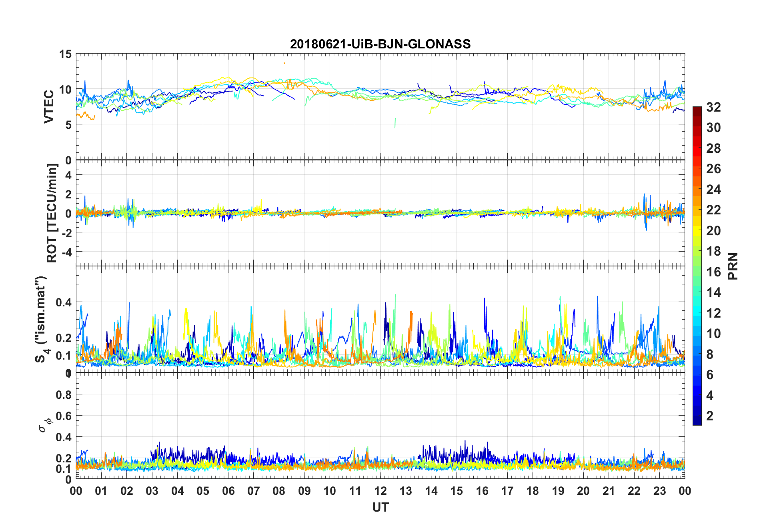Click the PRN colorbar gradient strip
Viewport: 761px width, 532px height.
(x=697, y=266)
